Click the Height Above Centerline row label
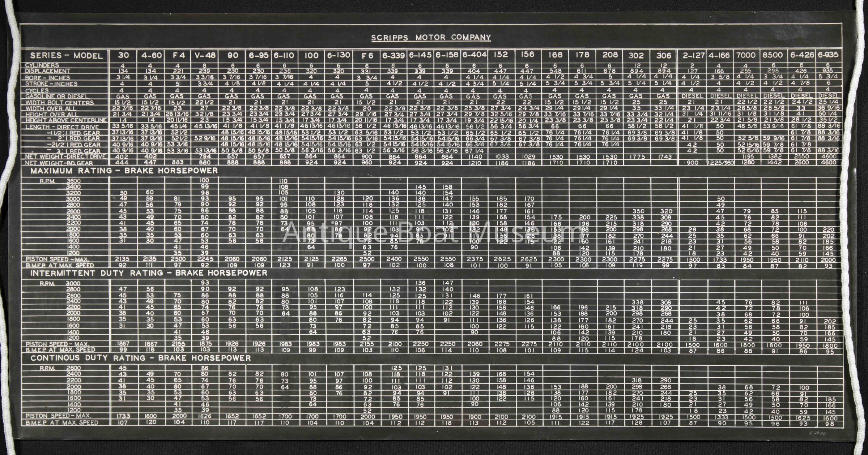The width and height of the screenshot is (868, 455). coord(66,120)
